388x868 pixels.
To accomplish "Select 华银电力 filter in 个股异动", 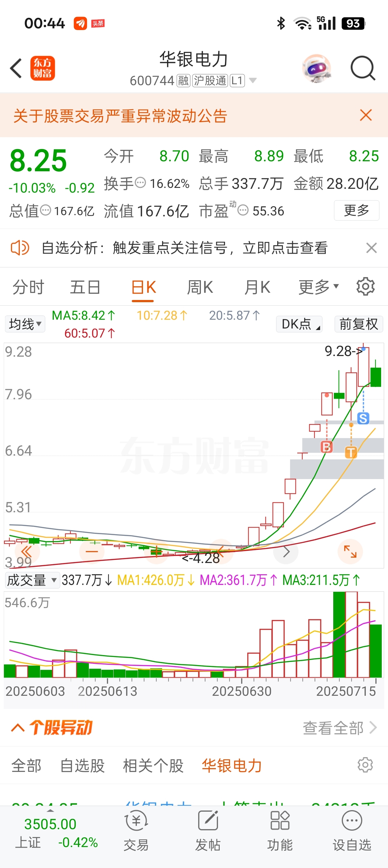I will point(232,766).
